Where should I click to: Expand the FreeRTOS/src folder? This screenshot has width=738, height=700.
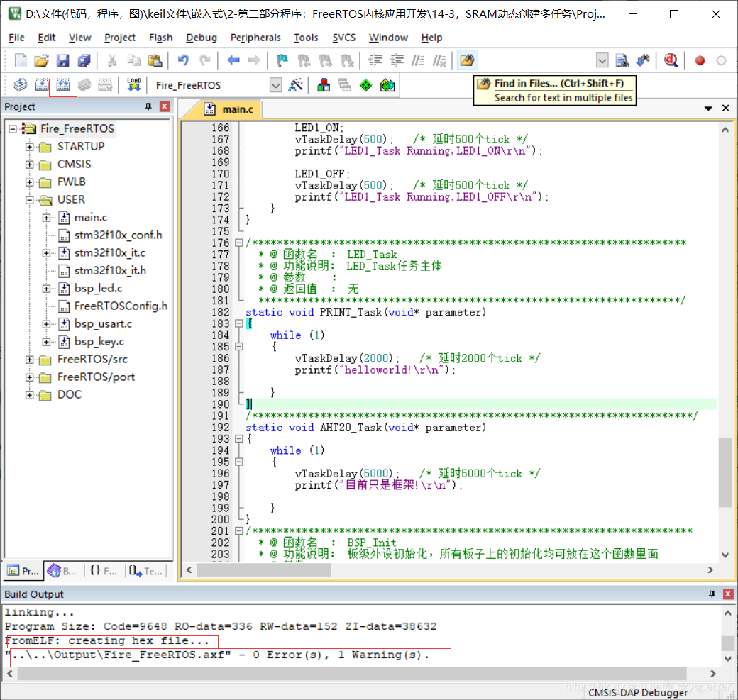(30, 360)
